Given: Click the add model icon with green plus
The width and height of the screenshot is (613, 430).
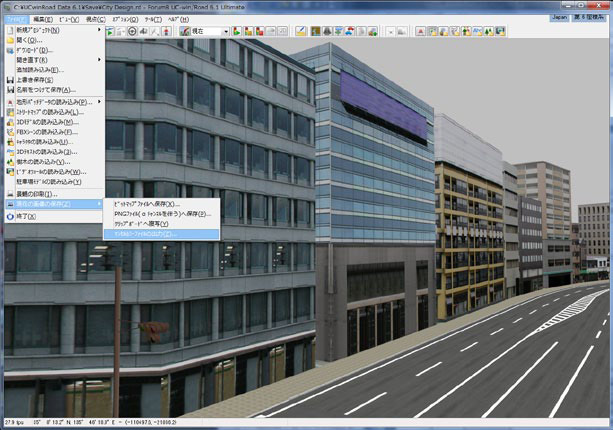Looking at the screenshot, I should click(x=373, y=31).
